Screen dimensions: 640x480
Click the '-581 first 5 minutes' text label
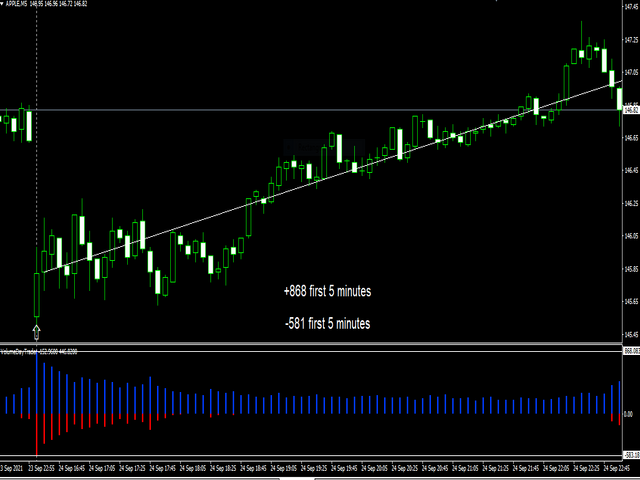[x=327, y=323]
